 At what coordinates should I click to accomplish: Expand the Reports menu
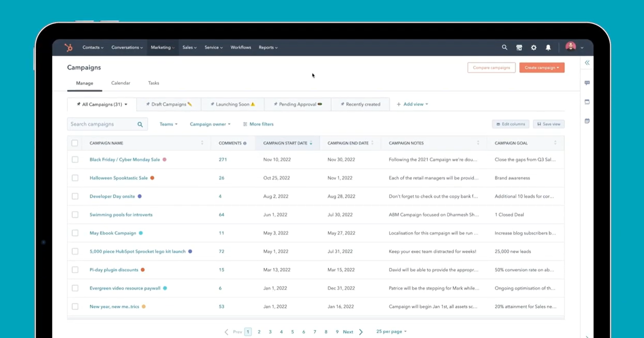point(268,48)
